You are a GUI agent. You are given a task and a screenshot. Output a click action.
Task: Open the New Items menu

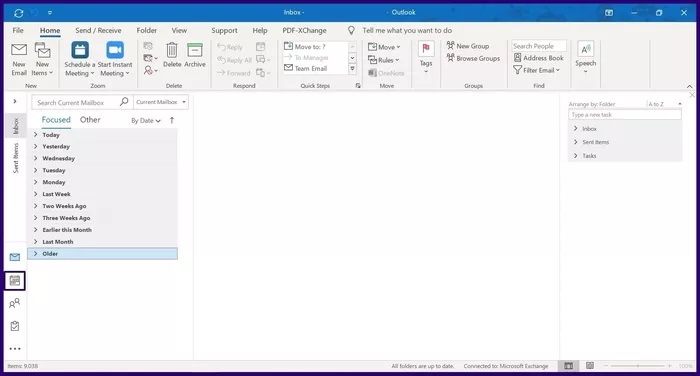coord(42,60)
